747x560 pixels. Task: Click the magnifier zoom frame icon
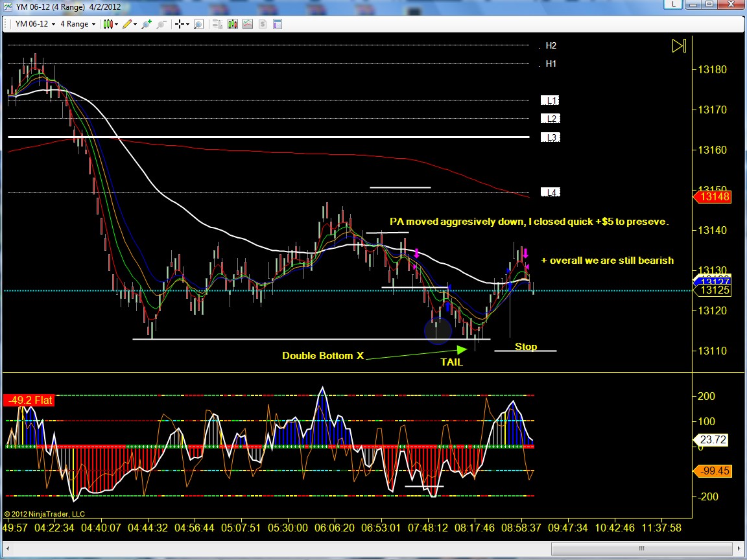point(198,24)
